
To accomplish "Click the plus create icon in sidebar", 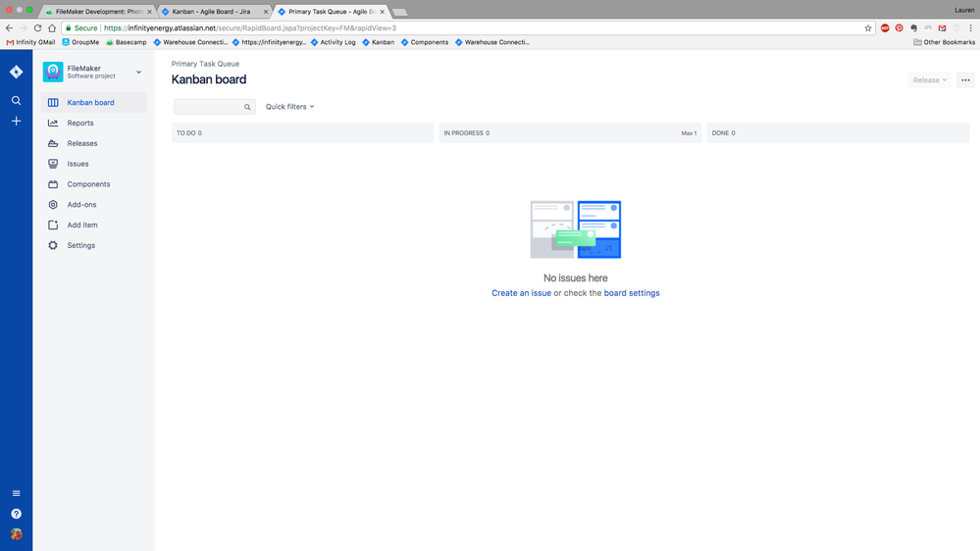I will [x=17, y=122].
